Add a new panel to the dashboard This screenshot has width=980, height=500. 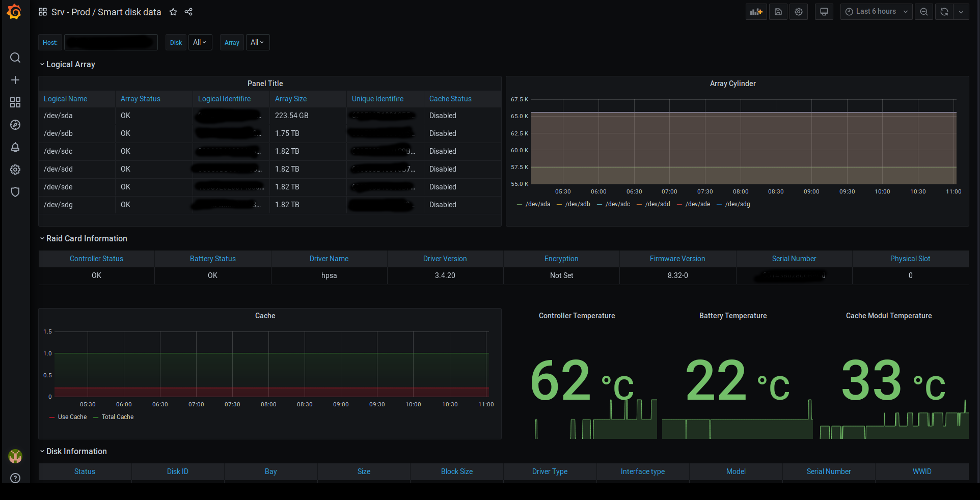pos(756,12)
